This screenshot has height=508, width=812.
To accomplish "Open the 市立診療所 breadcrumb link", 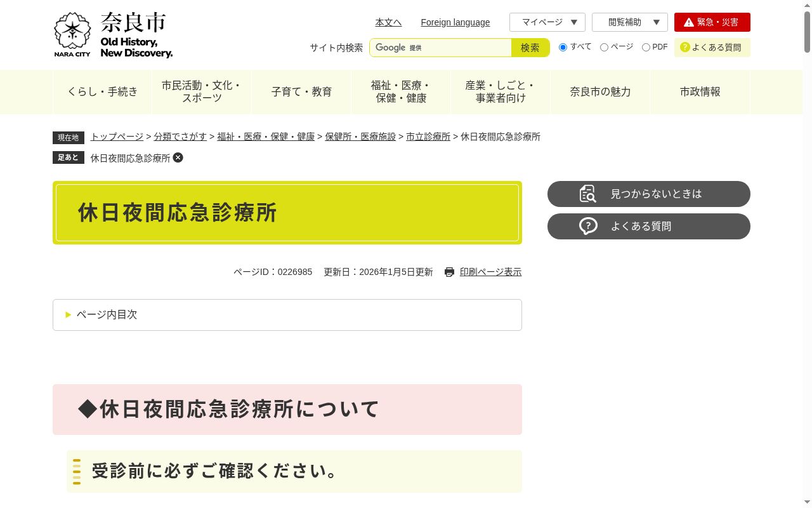I will click(428, 137).
